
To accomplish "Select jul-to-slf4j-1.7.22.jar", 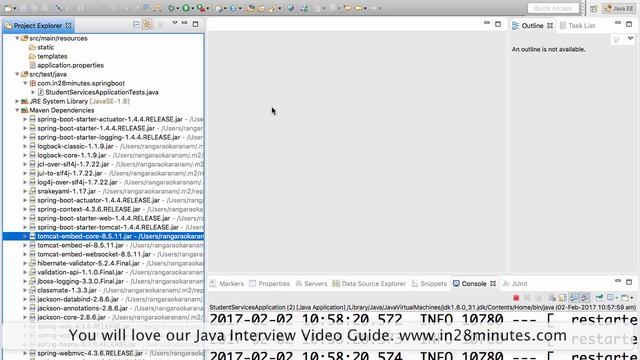I will (70, 173).
